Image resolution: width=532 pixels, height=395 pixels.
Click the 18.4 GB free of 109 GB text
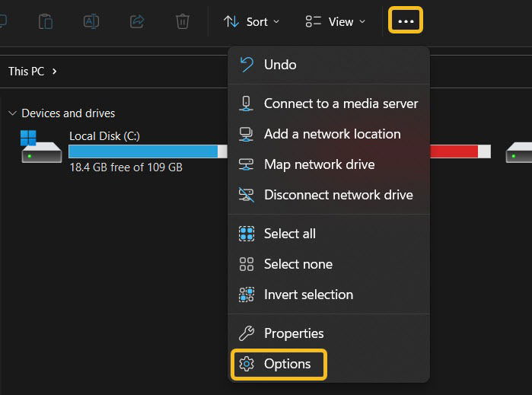[126, 167]
